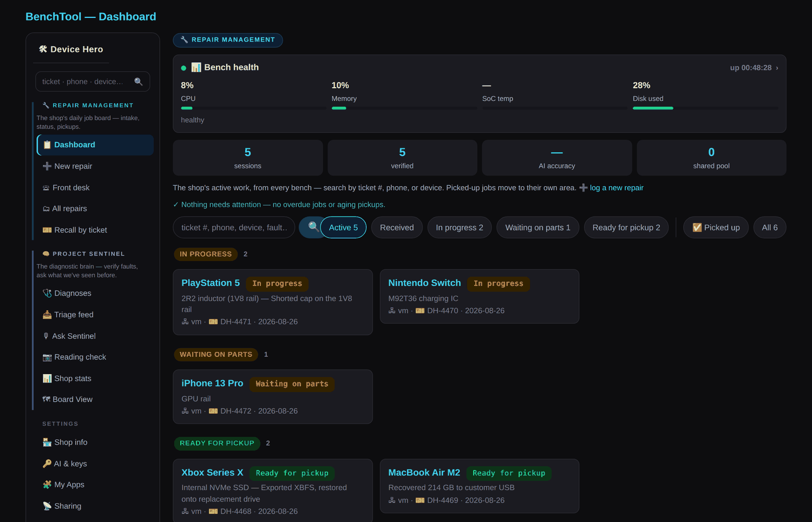The width and height of the screenshot is (812, 522).
Task: Click the Diagnoses stethoscope icon
Action: 47,293
